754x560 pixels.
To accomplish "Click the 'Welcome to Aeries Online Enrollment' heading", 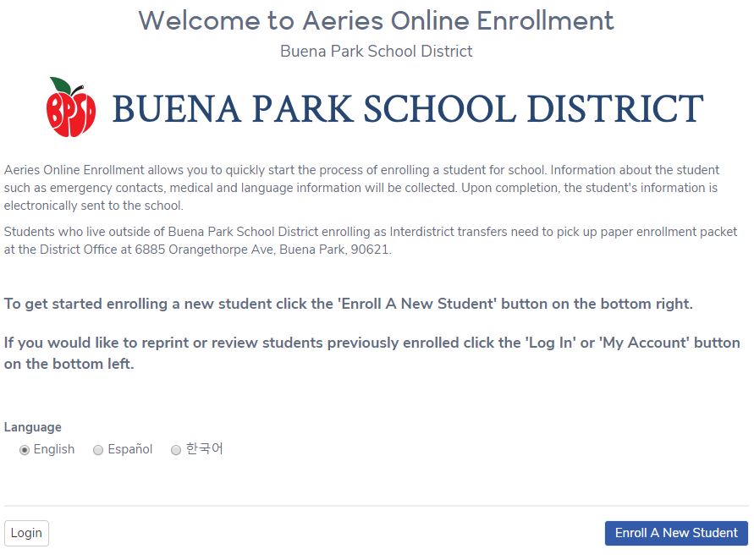I will point(376,20).
